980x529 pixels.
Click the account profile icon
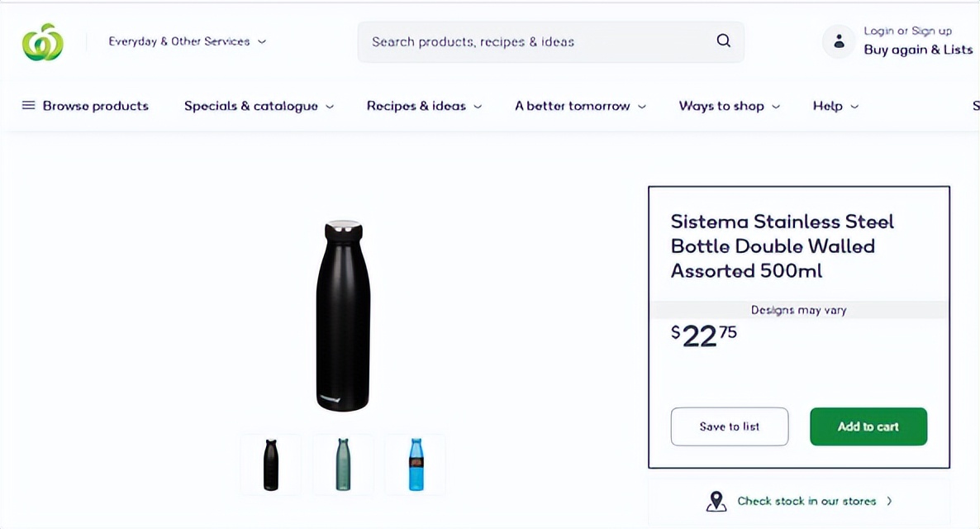click(x=839, y=41)
